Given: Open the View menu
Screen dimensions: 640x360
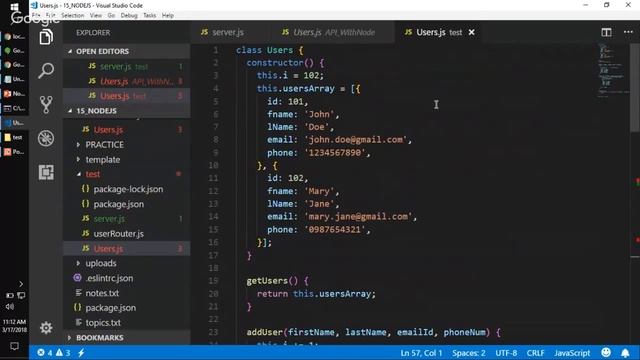Looking at the screenshot, I should click(96, 16).
